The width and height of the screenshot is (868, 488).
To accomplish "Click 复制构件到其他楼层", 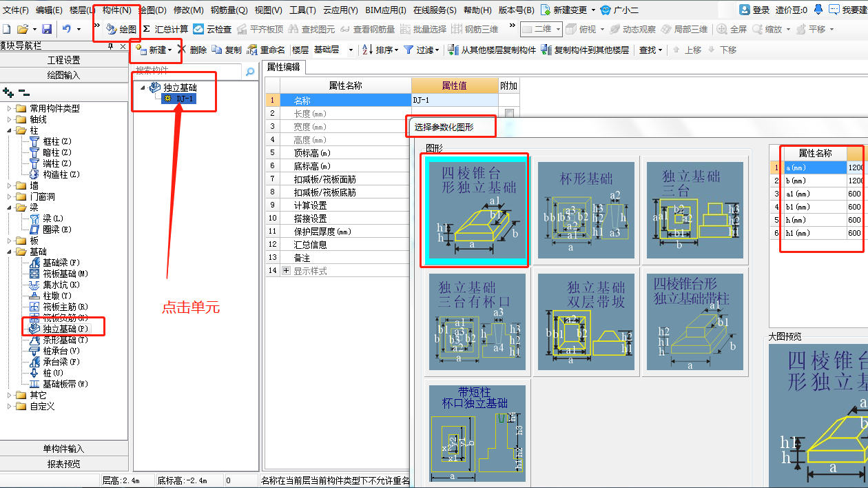I will click(585, 50).
